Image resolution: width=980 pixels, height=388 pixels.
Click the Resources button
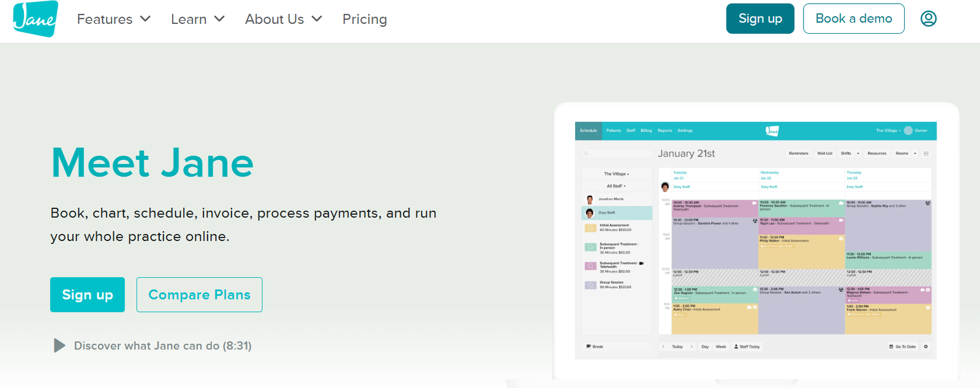[x=877, y=153]
